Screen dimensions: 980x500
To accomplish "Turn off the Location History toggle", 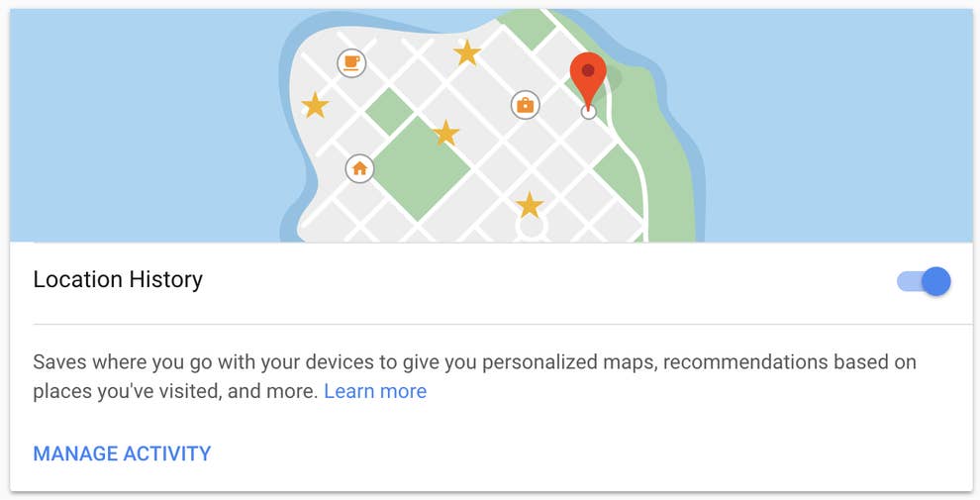I will 924,281.
